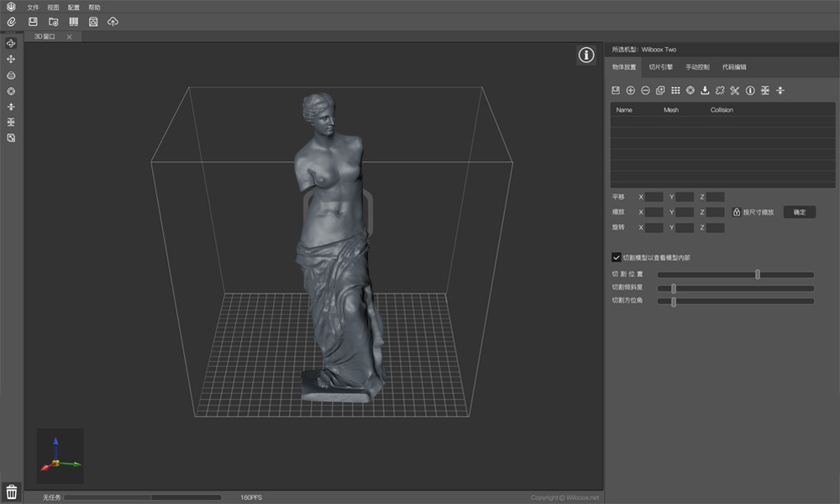Click the cloud upload icon
The height and width of the screenshot is (504, 840).
tap(113, 22)
